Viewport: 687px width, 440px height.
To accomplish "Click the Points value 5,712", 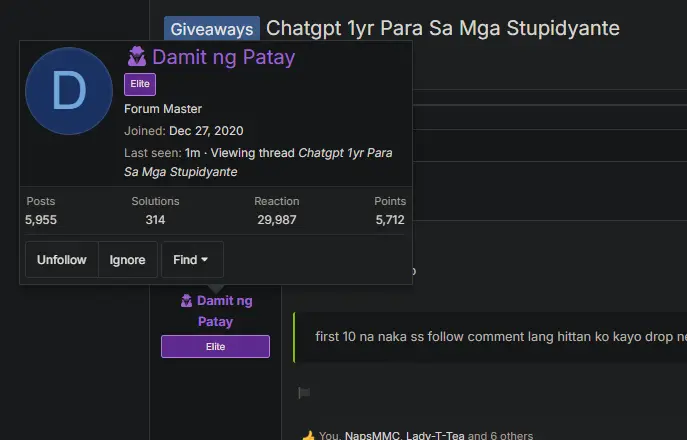I will click(x=390, y=220).
